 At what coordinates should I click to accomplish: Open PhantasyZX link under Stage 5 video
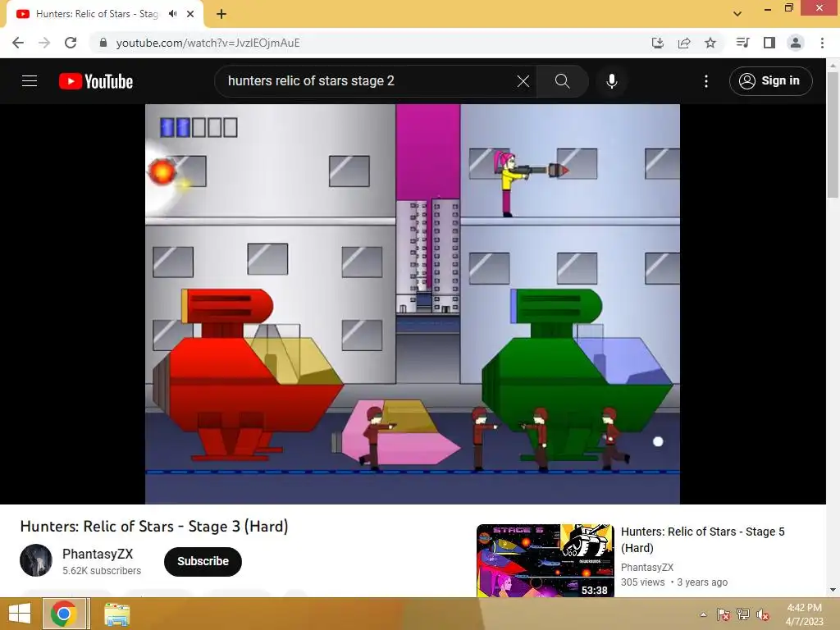[x=646, y=568]
